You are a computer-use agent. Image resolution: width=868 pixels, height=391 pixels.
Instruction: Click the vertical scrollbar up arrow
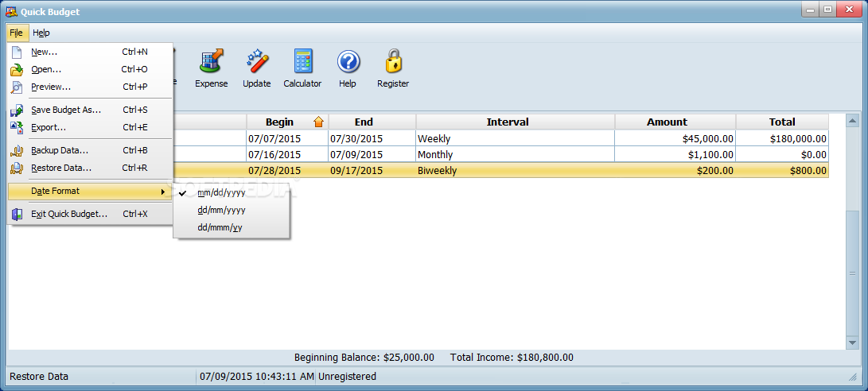click(x=853, y=121)
